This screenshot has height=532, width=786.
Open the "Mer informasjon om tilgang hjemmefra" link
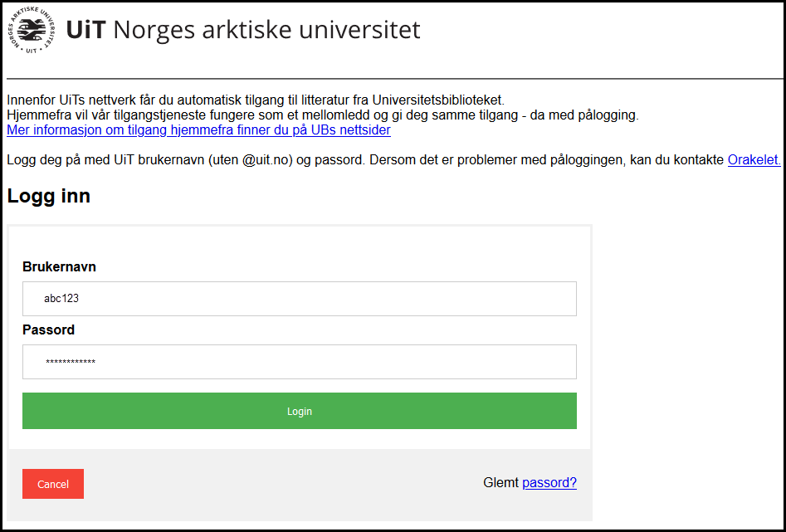coord(198,130)
